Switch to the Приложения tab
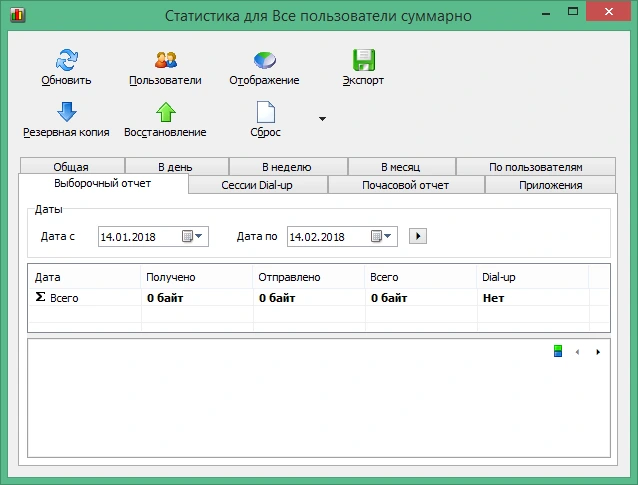Screen dimensions: 638x485 [x=550, y=185]
